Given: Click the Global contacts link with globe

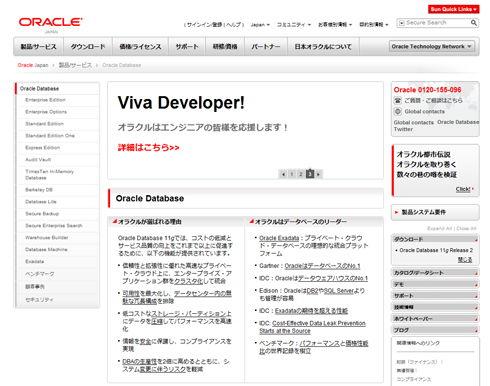Looking at the screenshot, I should 425,111.
